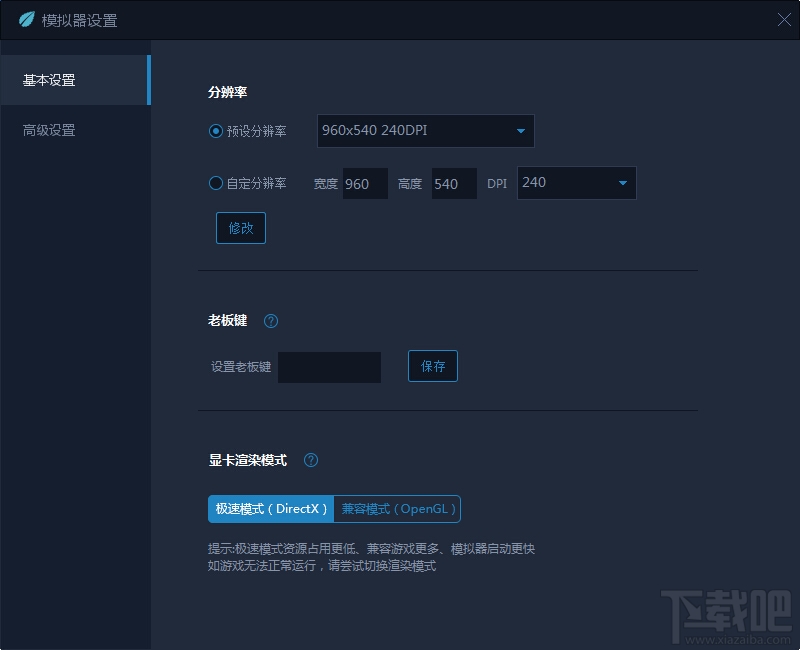Select the 预设分辨率 radio button

(214, 130)
